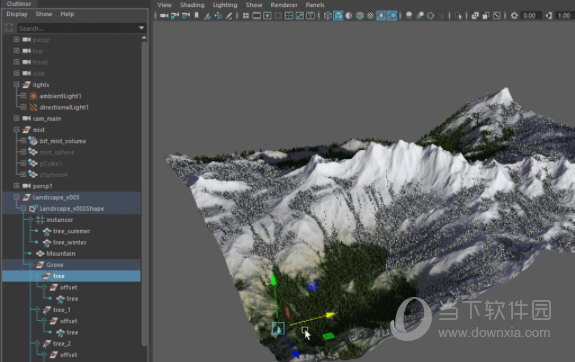Switch viewport to Wireframe display
This screenshot has height=362, width=575.
(327, 15)
